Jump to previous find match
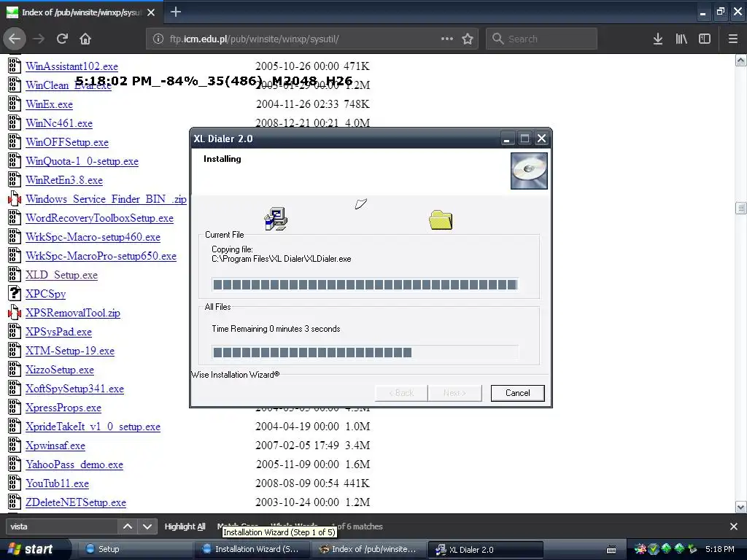 (127, 526)
